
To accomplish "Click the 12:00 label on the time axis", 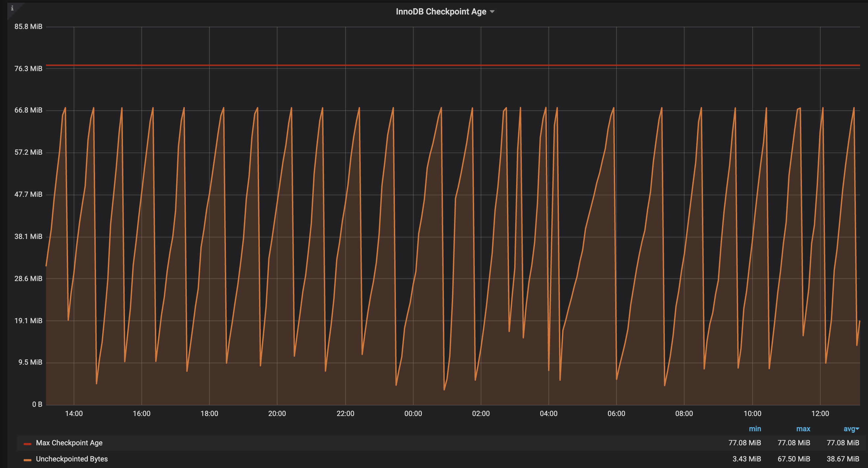I will pos(820,414).
